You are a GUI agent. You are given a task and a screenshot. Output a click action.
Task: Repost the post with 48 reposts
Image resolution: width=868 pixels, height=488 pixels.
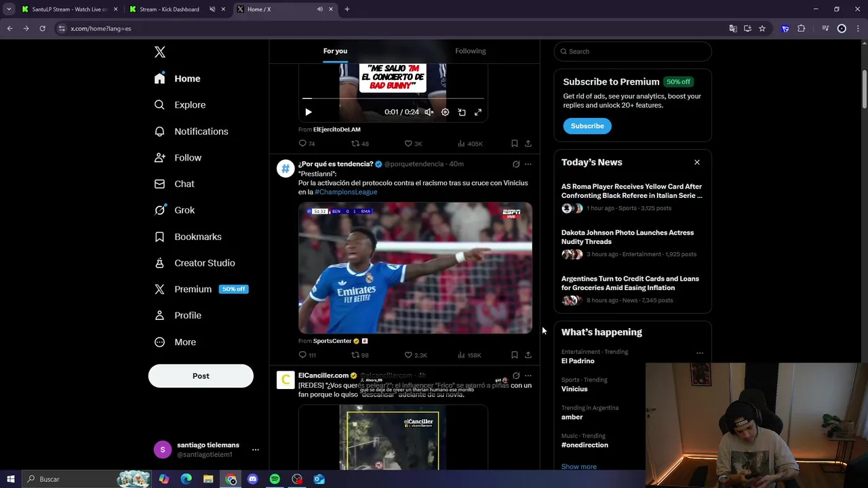[359, 144]
